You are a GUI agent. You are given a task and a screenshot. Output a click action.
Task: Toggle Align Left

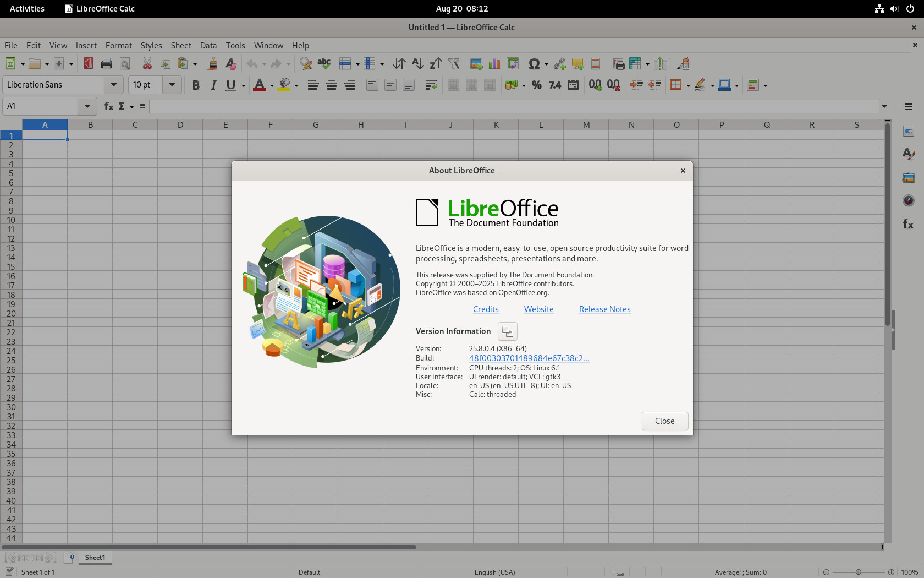coord(313,85)
